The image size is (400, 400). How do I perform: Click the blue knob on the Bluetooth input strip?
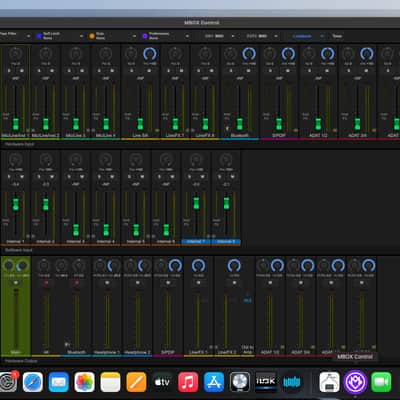[249, 54]
